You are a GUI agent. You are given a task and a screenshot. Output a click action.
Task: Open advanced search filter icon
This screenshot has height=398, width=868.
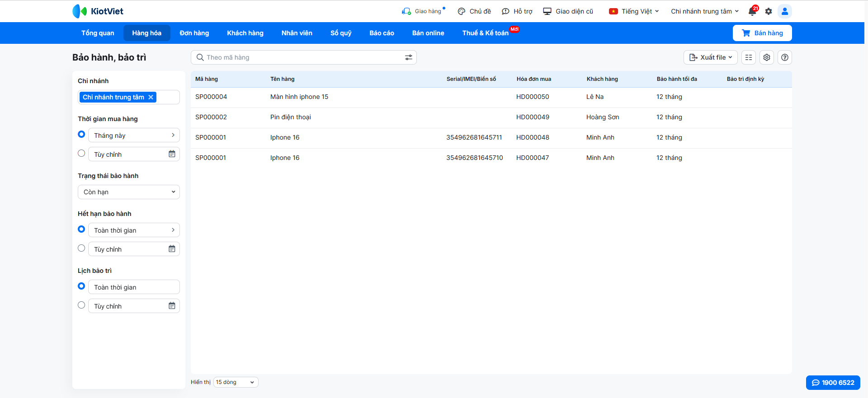[408, 57]
